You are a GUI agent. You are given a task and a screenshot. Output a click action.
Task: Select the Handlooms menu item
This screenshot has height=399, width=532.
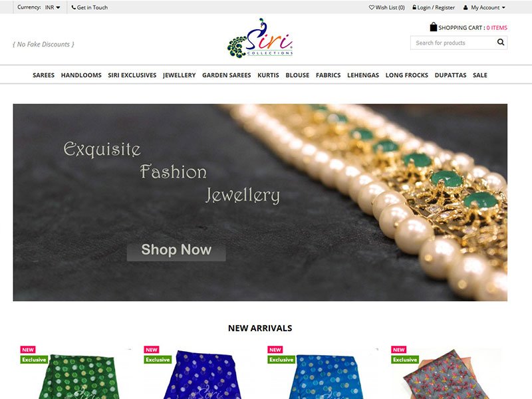tap(81, 75)
